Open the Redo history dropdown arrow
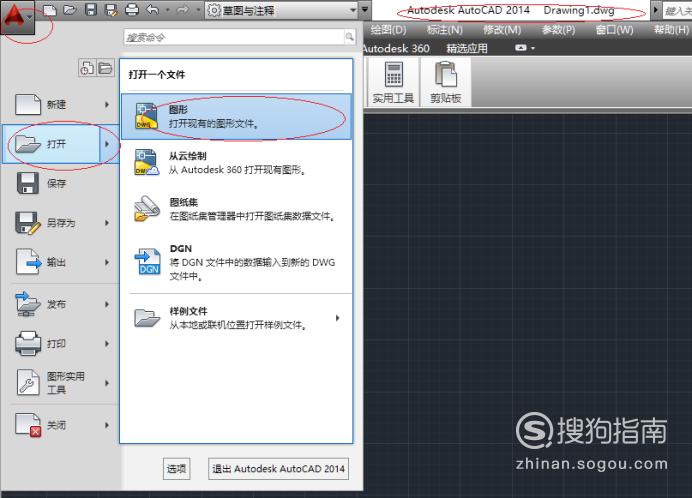The width and height of the screenshot is (692, 498). tap(198, 10)
